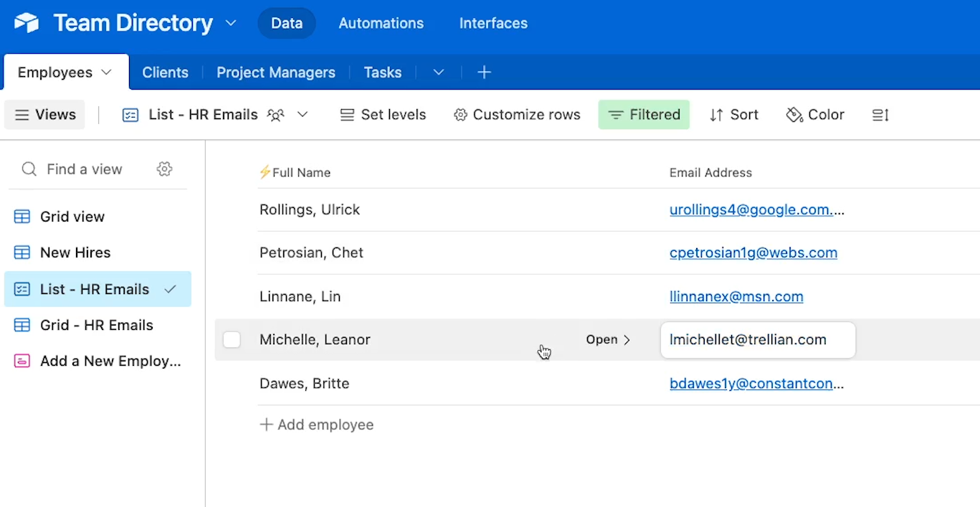Screen dimensions: 980x507
Task: Expand the hidden tables chevron after Tasks
Action: [439, 72]
